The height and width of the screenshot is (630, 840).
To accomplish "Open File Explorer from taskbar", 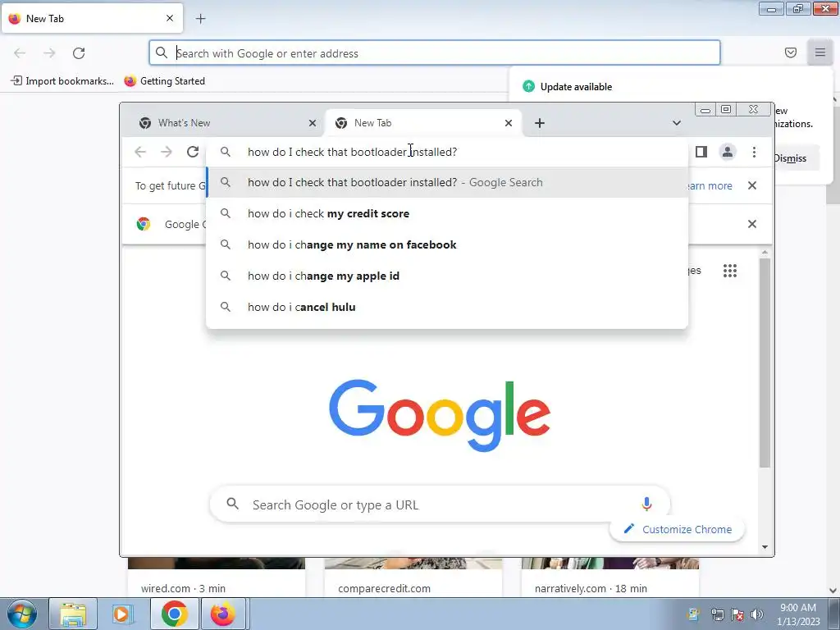I will click(x=73, y=614).
